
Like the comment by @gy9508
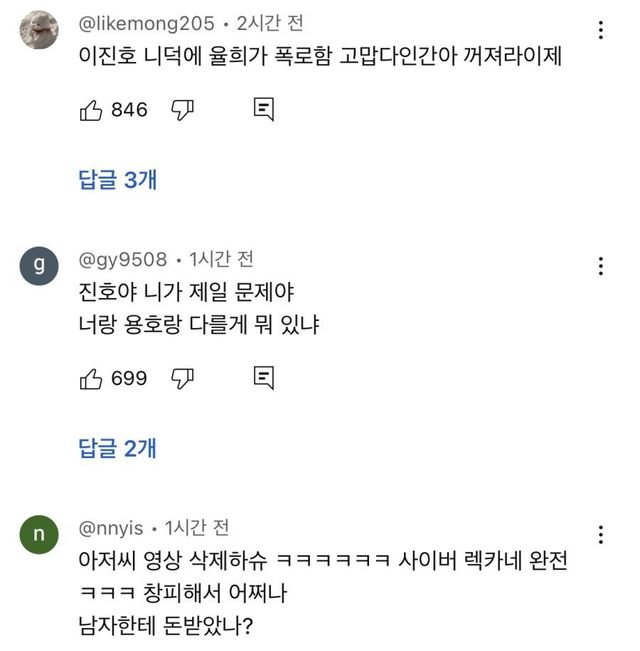[x=91, y=378]
